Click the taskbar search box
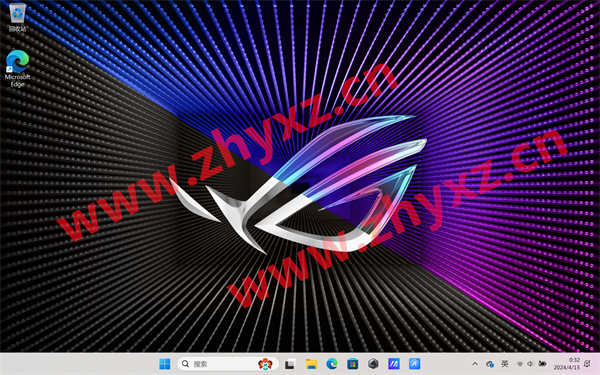This screenshot has width=600, height=375. pyautogui.click(x=228, y=364)
